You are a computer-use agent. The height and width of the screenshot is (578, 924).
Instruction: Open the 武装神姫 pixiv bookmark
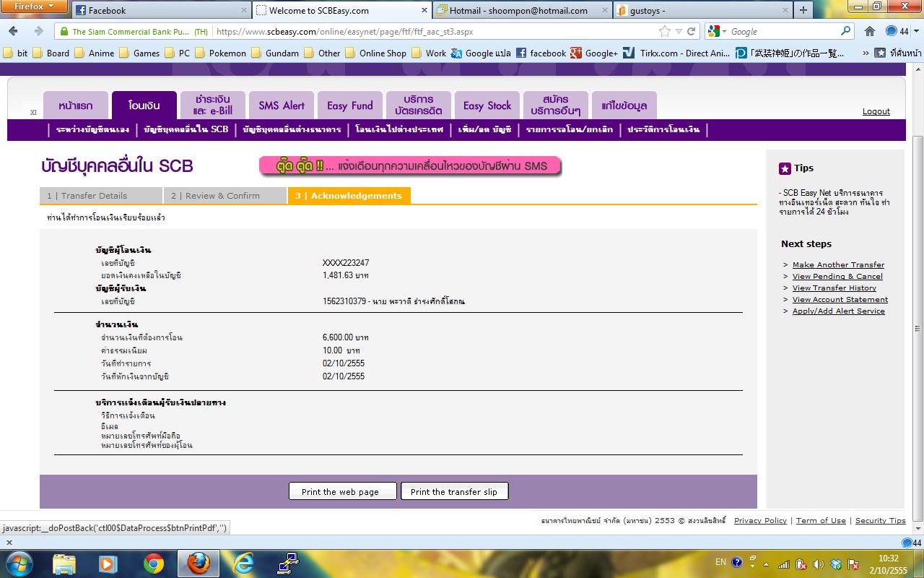click(x=790, y=53)
